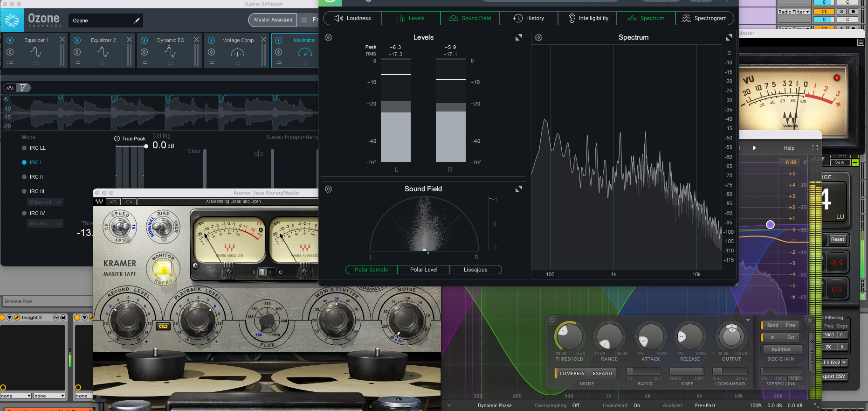Open the IRC III Balanced dropdown
The image size is (868, 411).
(45, 202)
